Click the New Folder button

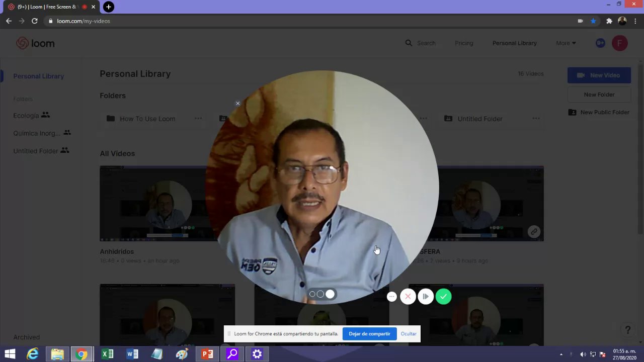(599, 95)
